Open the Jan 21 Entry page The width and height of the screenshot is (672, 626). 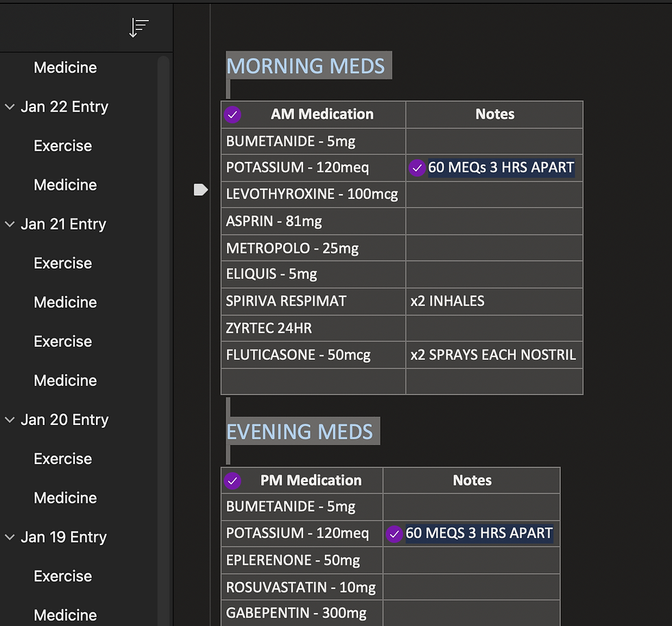(63, 224)
